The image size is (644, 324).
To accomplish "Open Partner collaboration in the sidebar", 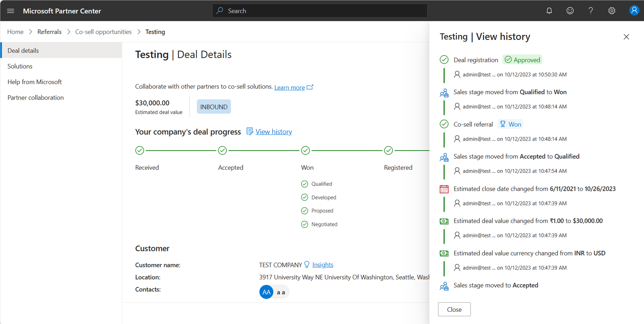I will 36,98.
